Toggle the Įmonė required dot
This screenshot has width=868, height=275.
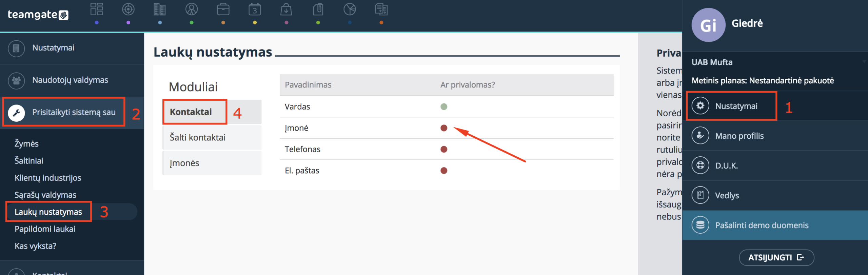point(444,128)
